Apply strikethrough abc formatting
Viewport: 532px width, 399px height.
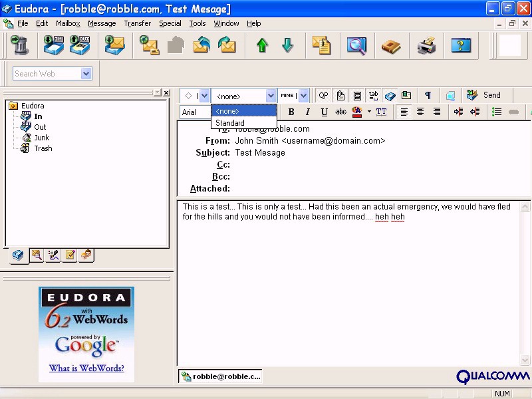pyautogui.click(x=340, y=112)
